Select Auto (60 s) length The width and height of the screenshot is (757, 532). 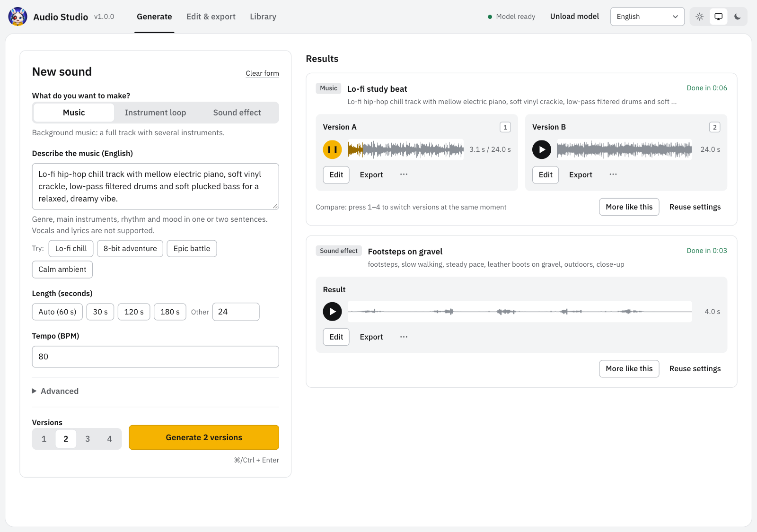pyautogui.click(x=57, y=312)
